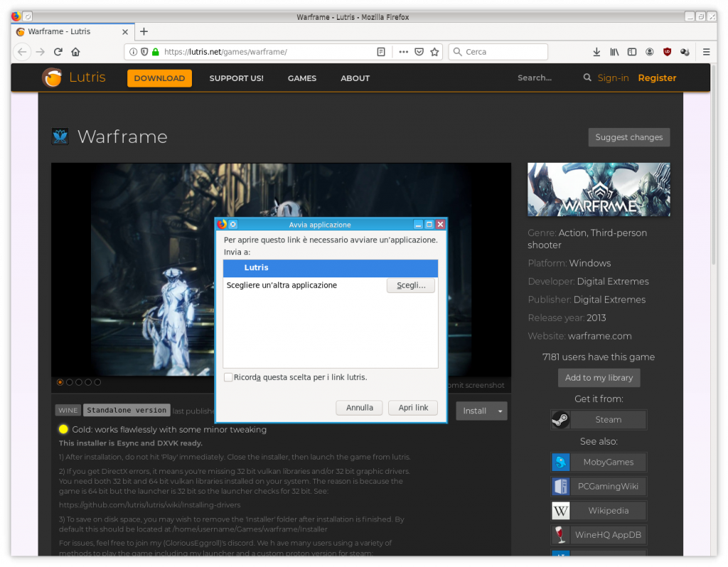The image size is (728, 567).
Task: Click the PCGamingWiki icon
Action: click(560, 487)
